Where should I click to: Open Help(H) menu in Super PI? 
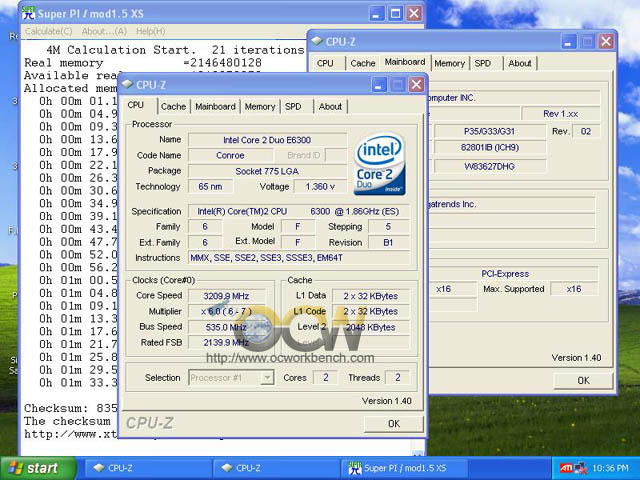(x=151, y=31)
